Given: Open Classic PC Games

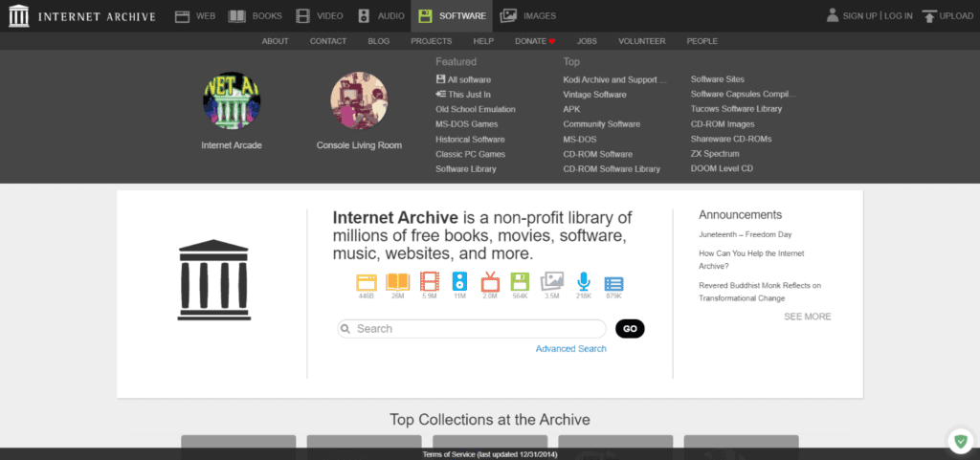Looking at the screenshot, I should [x=471, y=154].
